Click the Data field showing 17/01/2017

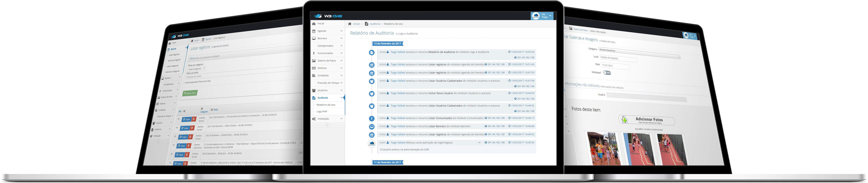(x=615, y=66)
